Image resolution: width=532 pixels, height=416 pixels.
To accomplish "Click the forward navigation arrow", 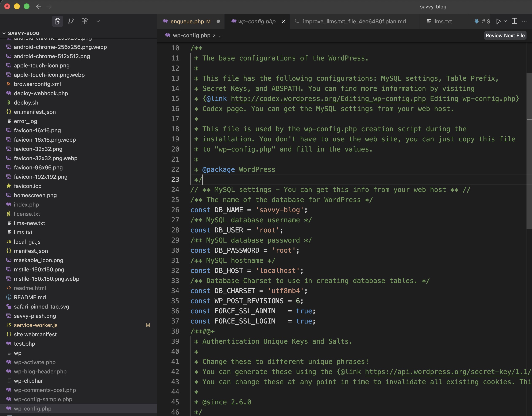I will tap(49, 7).
